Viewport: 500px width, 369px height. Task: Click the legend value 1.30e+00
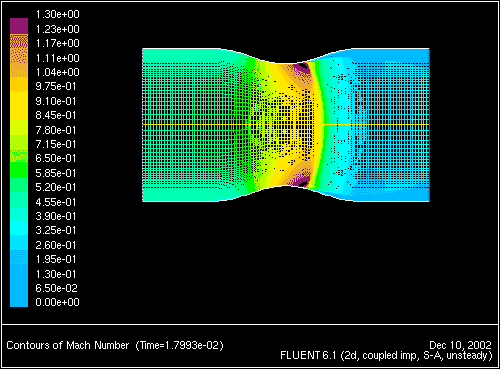(x=57, y=14)
